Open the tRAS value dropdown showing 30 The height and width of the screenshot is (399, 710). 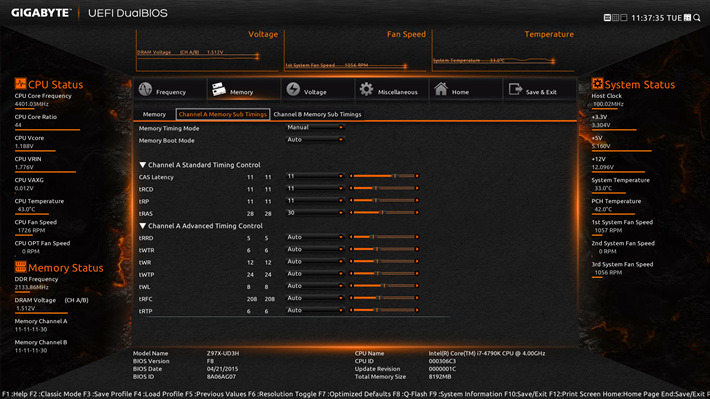tap(315, 213)
